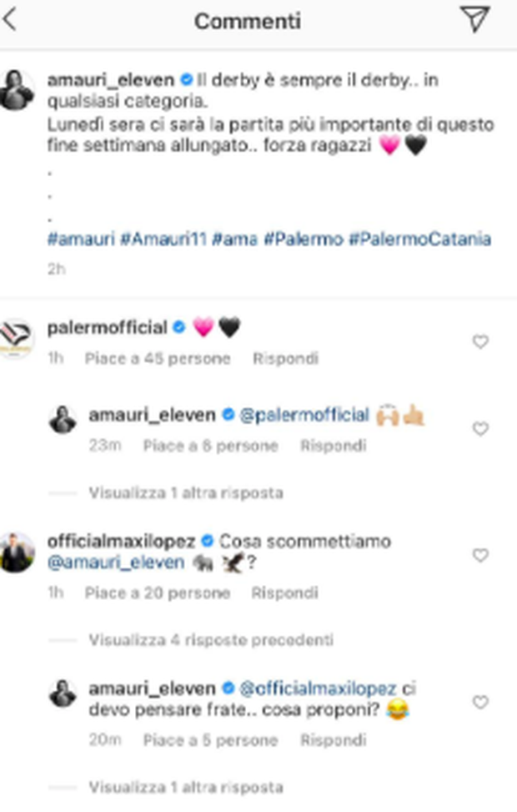Viewport: 517px width, 812px height.
Task: Expand the bottom 'Visualizza 1 altra risposta'
Action: click(x=186, y=787)
